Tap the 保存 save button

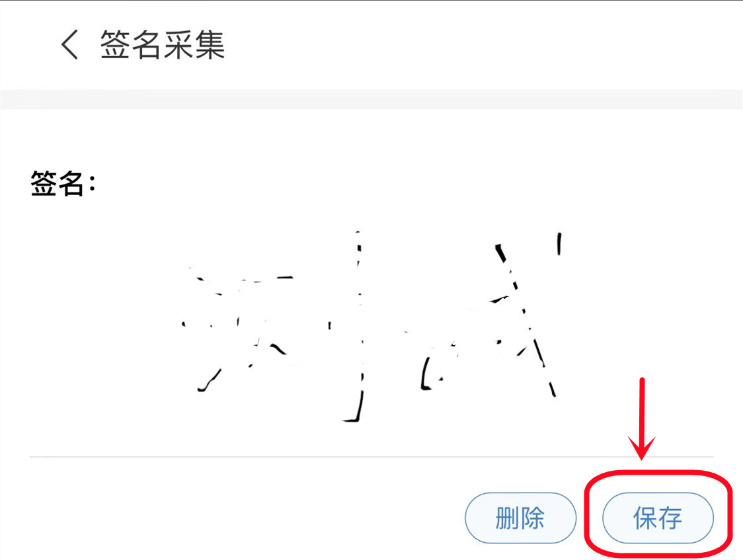click(x=658, y=518)
